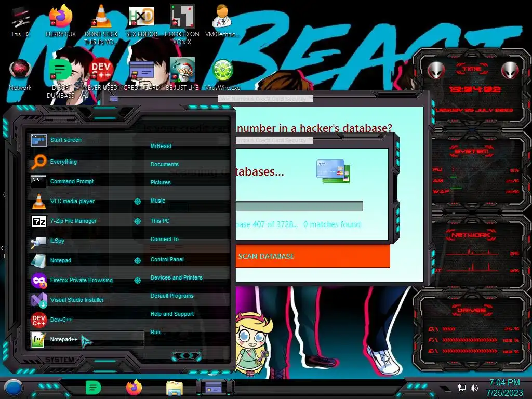The width and height of the screenshot is (532, 399).
Task: Open the NEVER USED Dev-C++ desktop icon
Action: [x=101, y=75]
